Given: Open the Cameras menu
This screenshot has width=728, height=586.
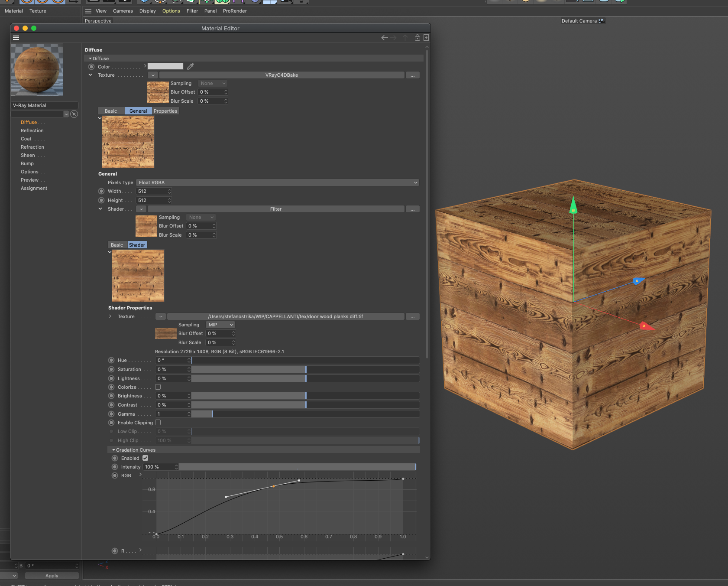Looking at the screenshot, I should point(123,11).
